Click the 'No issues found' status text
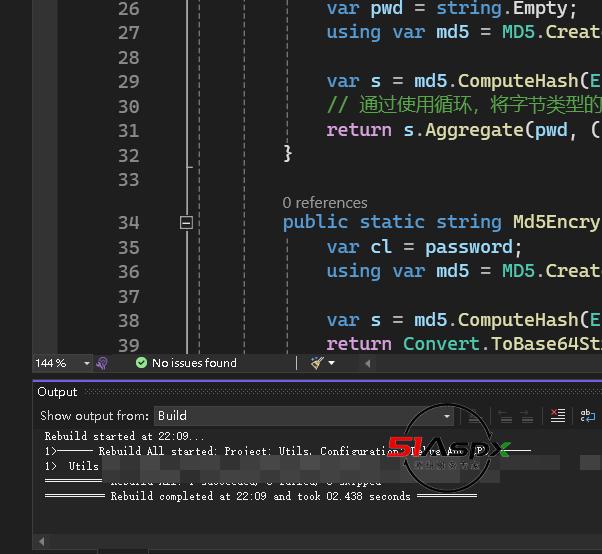The width and height of the screenshot is (602, 554). (194, 363)
